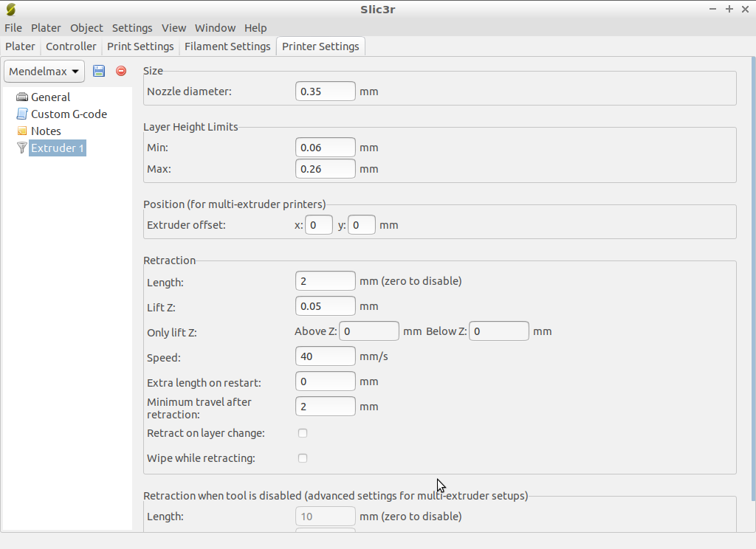Click the Above Z input field
756x549 pixels.
[369, 331]
